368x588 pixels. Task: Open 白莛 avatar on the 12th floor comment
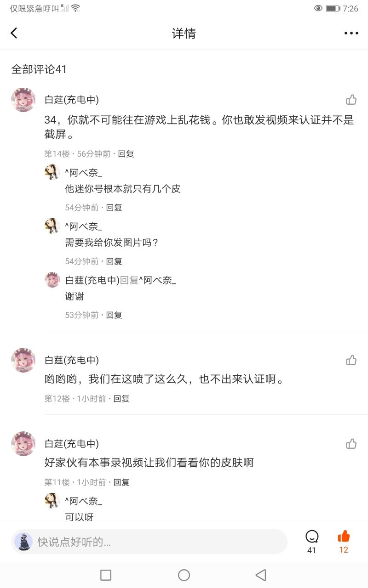click(x=23, y=360)
